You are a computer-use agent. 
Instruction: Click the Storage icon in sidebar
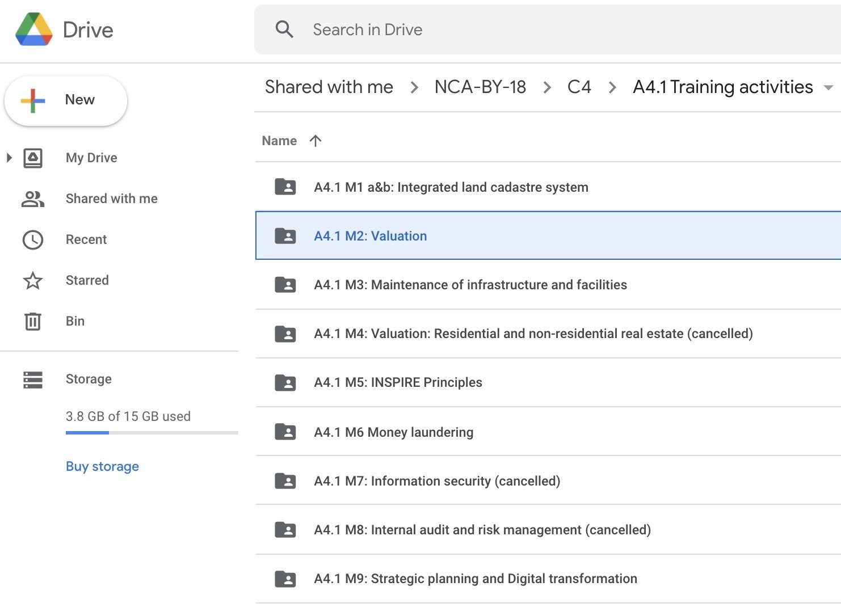[x=33, y=379]
